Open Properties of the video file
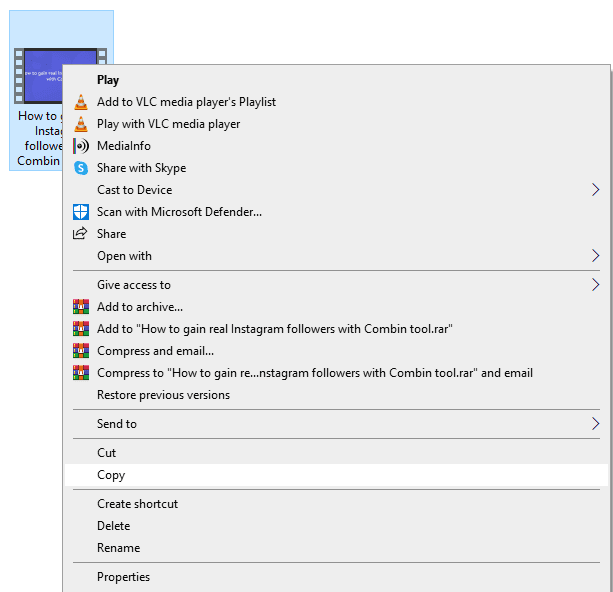613x592 pixels. pos(336,577)
